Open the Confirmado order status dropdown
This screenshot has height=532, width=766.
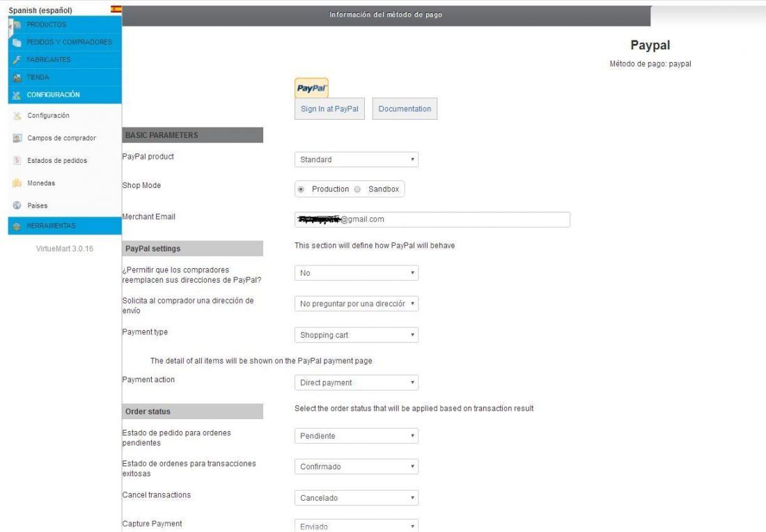coord(356,467)
